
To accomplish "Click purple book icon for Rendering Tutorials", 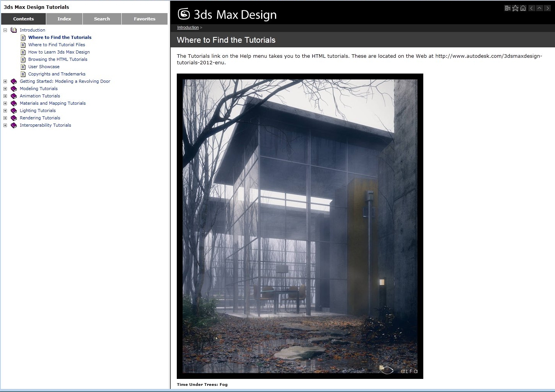I will click(x=14, y=118).
